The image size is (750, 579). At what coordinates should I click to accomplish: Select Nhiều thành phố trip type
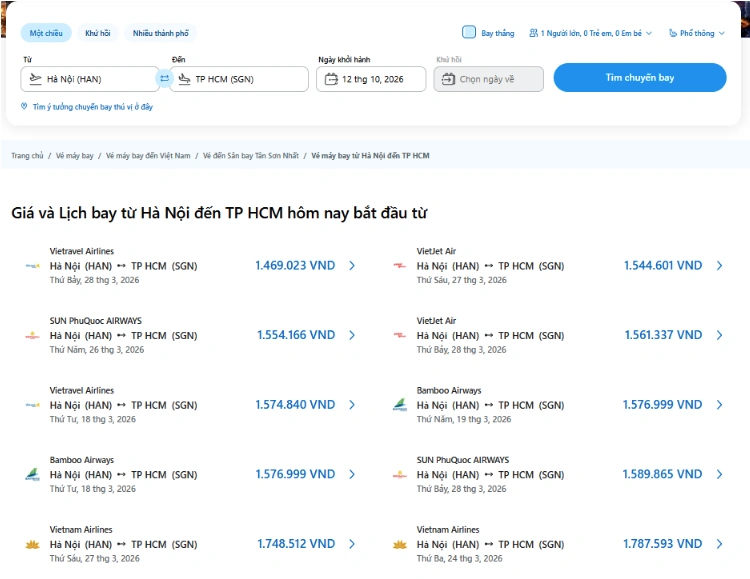point(161,33)
